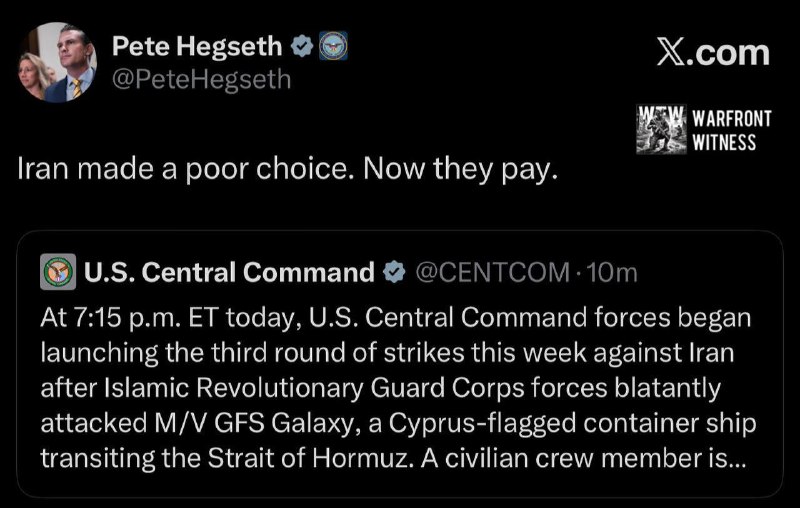The height and width of the screenshot is (508, 800).
Task: Open the quoted CENTCOM post's first line
Action: (396, 318)
